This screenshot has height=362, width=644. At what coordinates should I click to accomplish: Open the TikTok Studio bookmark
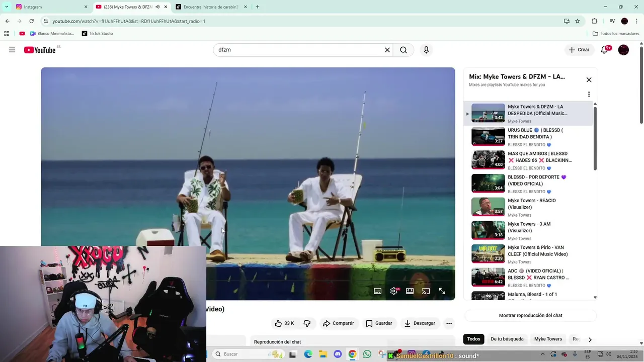pos(97,34)
